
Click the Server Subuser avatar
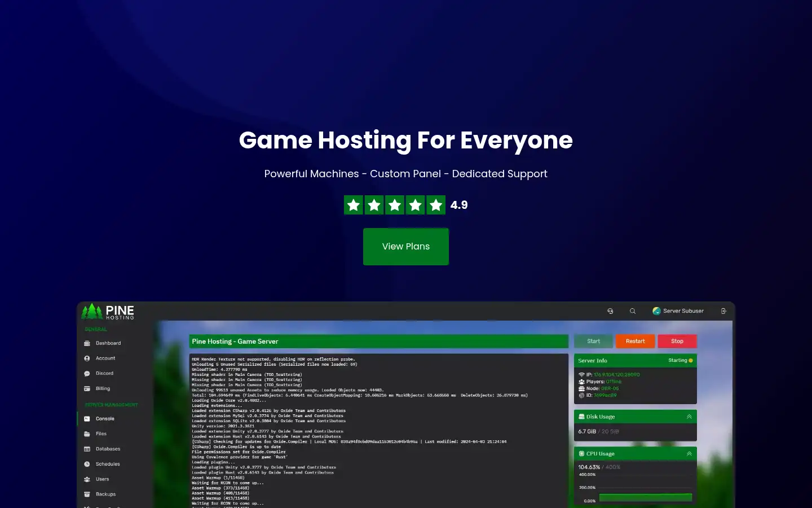click(x=656, y=311)
